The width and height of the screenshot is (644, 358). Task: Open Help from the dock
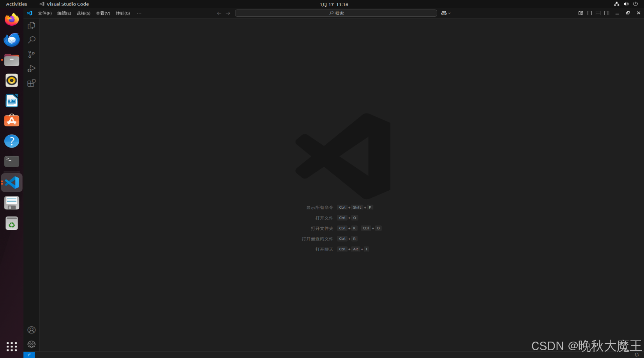coord(12,141)
